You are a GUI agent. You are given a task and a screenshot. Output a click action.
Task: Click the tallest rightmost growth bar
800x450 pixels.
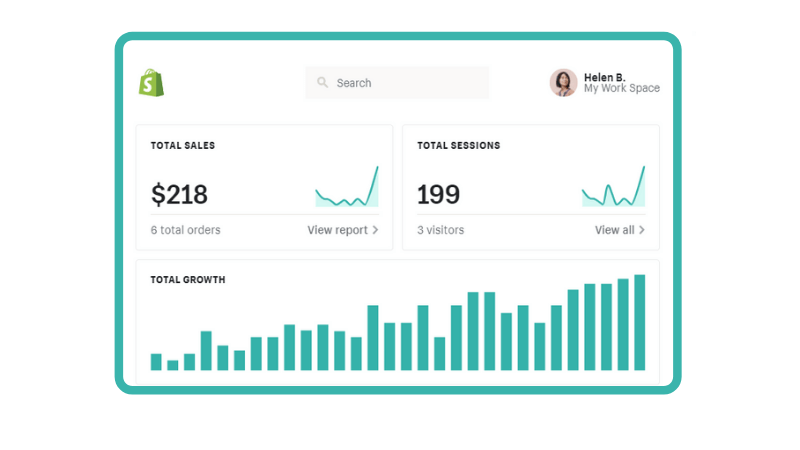point(640,323)
